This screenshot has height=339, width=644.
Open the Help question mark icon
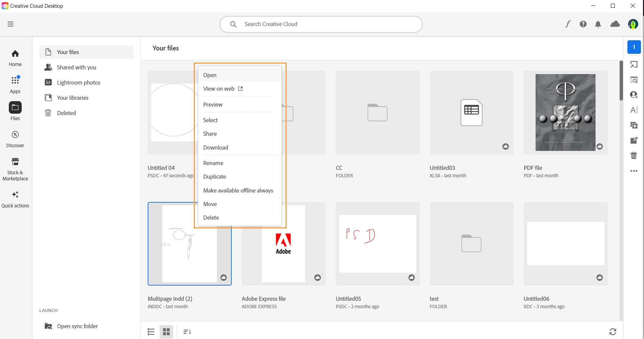[583, 24]
